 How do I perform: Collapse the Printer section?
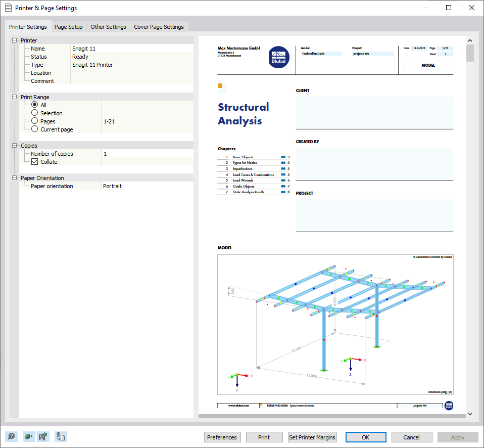14,40
